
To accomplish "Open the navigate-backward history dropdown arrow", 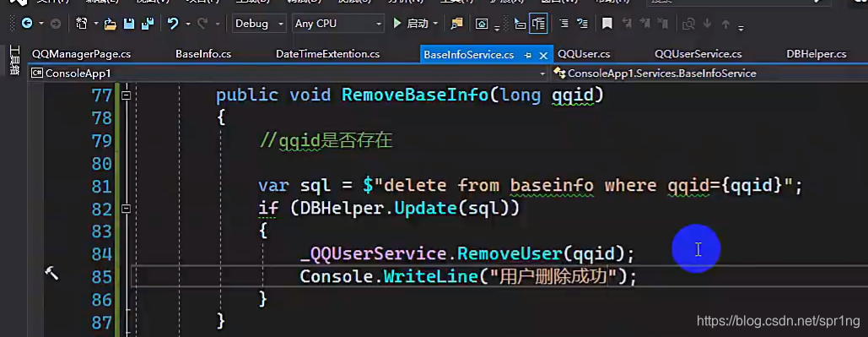I will 40,24.
